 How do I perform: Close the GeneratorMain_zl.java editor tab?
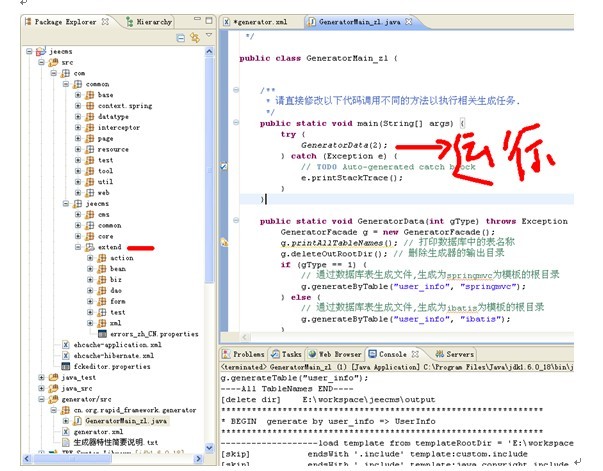tap(408, 22)
